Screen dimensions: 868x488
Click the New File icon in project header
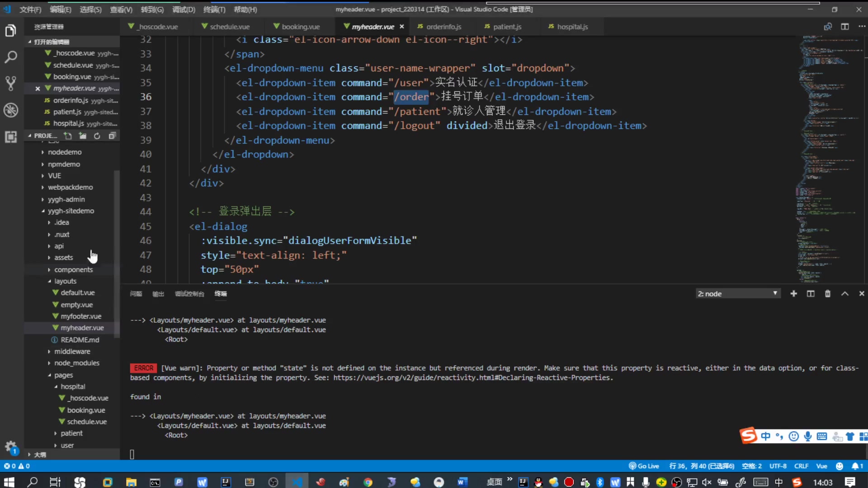coord(68,136)
